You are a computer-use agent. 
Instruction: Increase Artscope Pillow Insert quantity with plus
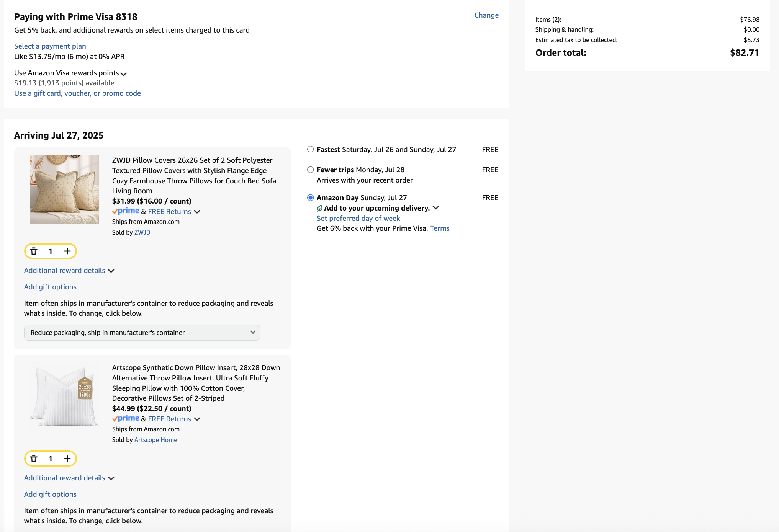point(67,459)
